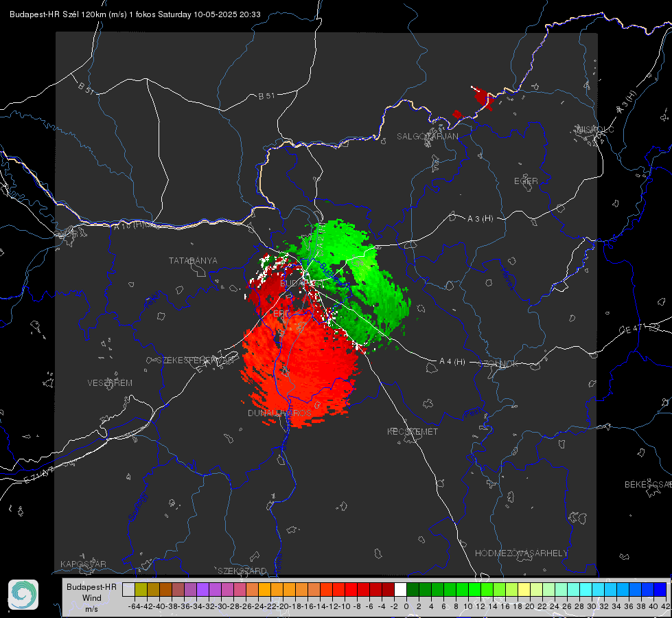The height and width of the screenshot is (618, 672).
Task: Select the EGER city label
Action: point(526,181)
